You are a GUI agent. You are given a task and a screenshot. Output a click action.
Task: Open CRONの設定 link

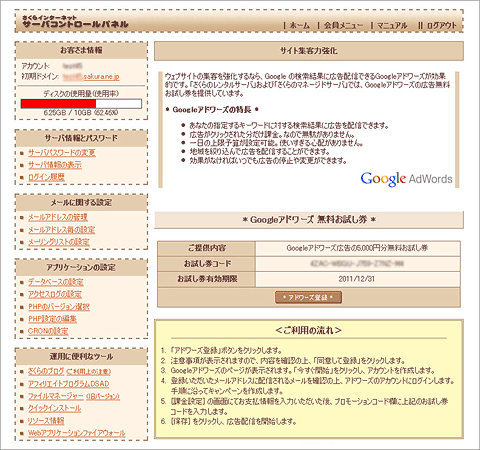(48, 331)
